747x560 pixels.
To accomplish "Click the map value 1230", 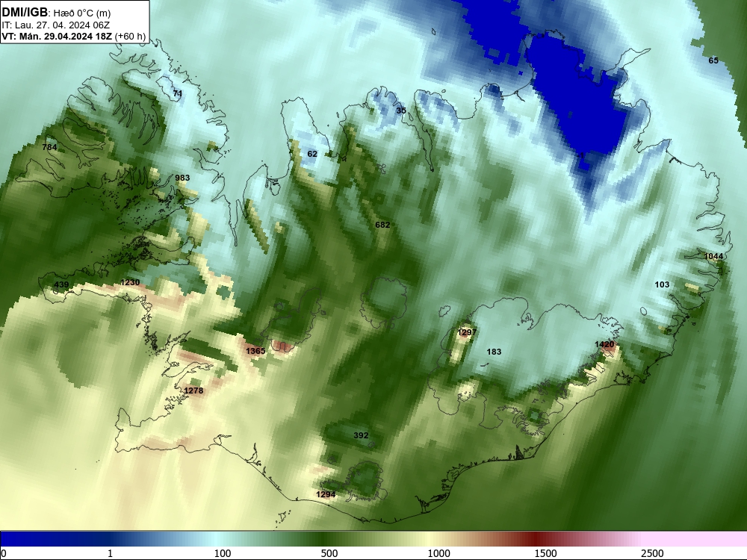I will tap(130, 282).
